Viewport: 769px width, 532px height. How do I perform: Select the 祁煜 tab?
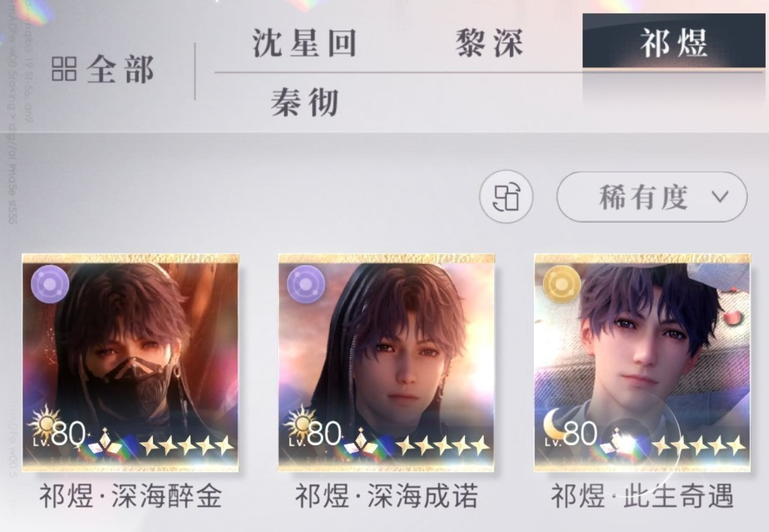pos(674,42)
